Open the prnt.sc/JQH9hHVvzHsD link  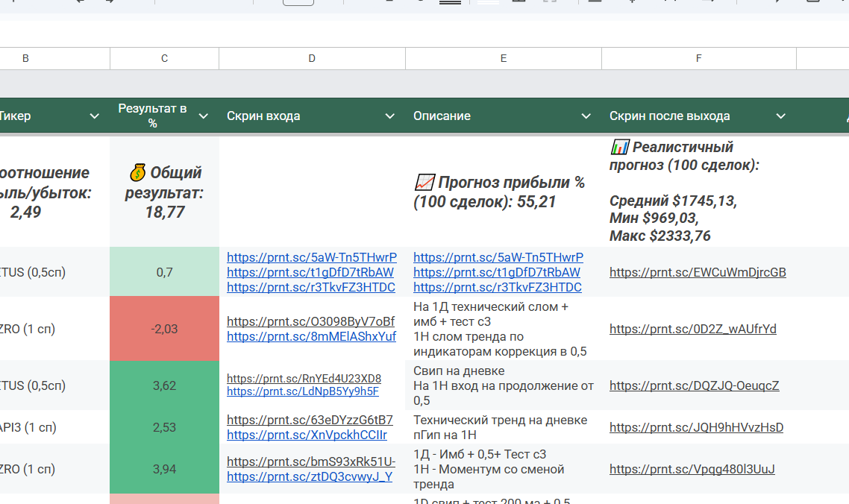tap(696, 428)
